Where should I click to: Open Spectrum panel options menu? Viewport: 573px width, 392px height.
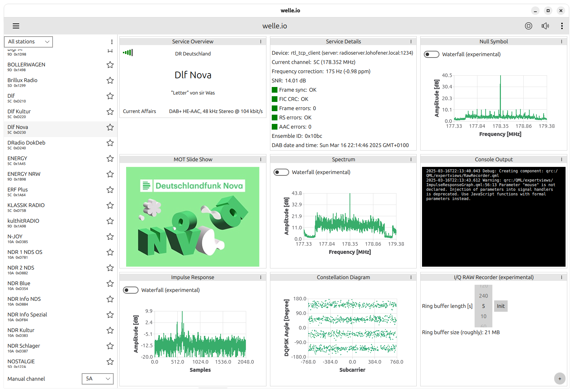click(x=411, y=159)
